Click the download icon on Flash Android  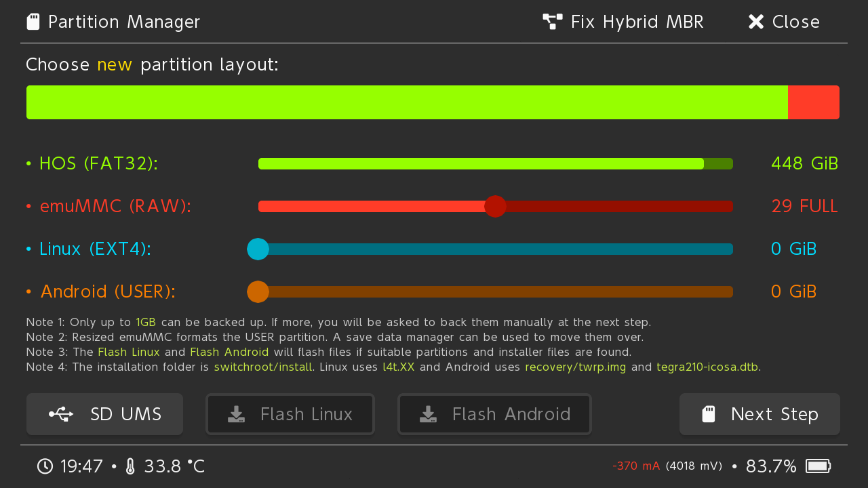click(428, 414)
